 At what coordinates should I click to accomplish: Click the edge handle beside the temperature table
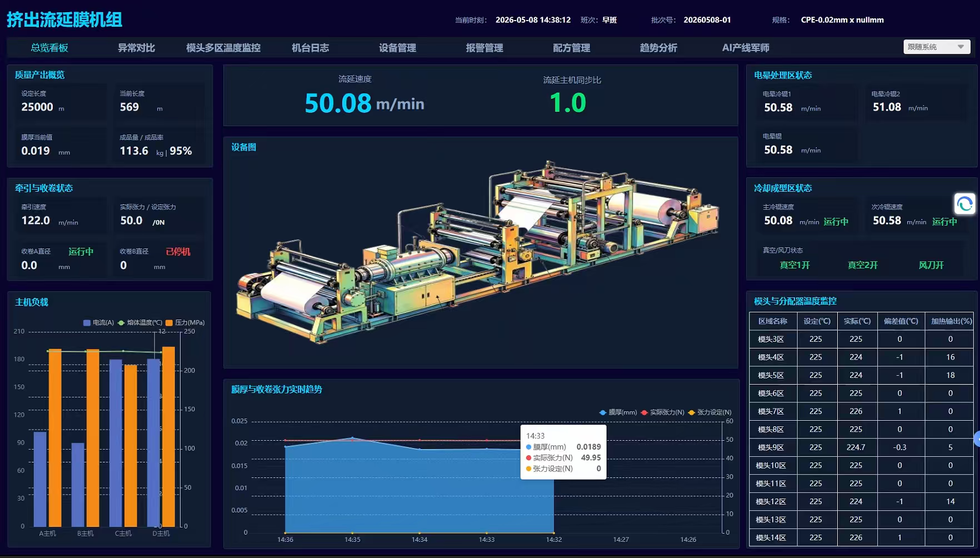click(977, 439)
